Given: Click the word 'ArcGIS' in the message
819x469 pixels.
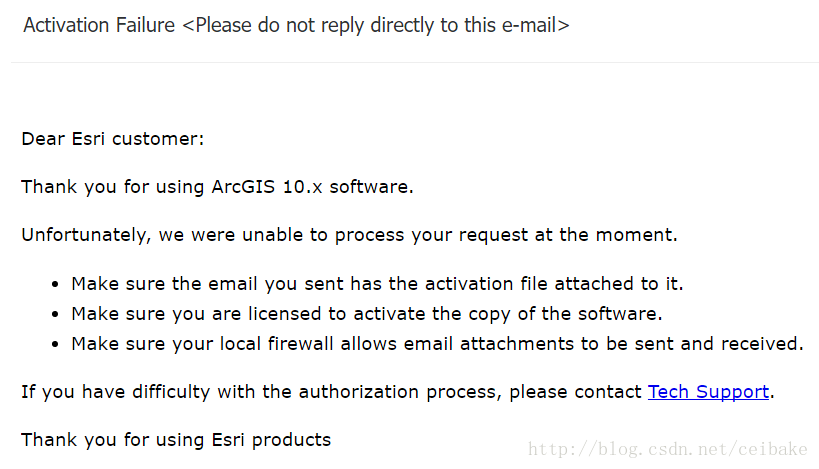Looking at the screenshot, I should click(243, 187).
